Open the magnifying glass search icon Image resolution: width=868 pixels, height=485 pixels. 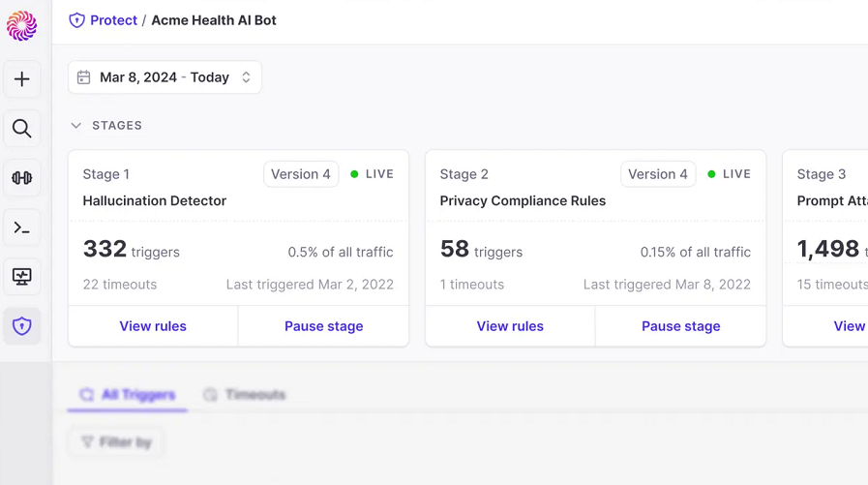point(22,129)
